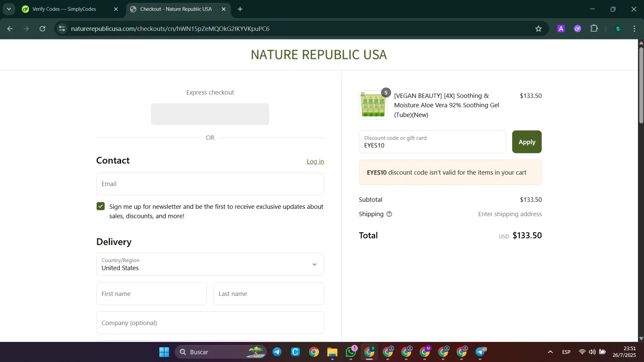Focus the Email input field

pos(210,184)
